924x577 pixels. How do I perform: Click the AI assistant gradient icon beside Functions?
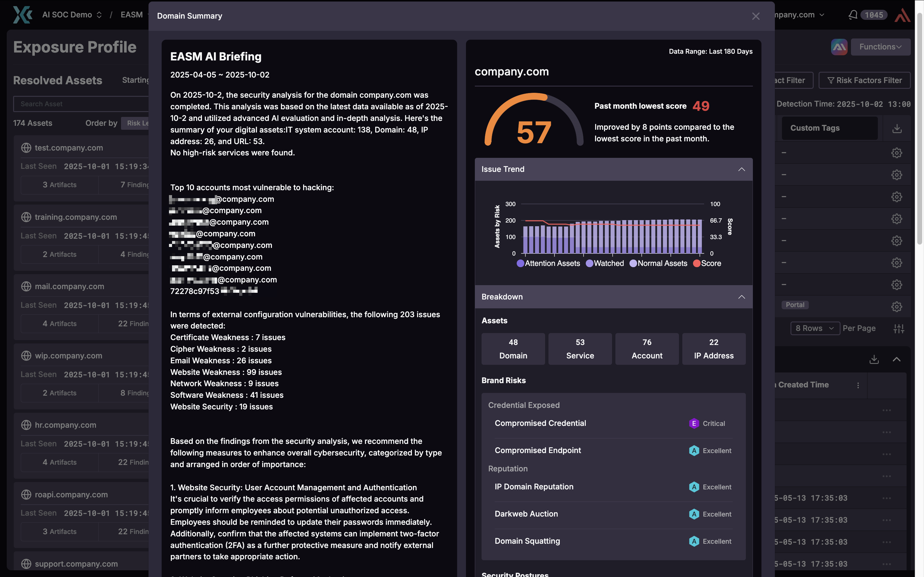pyautogui.click(x=839, y=46)
